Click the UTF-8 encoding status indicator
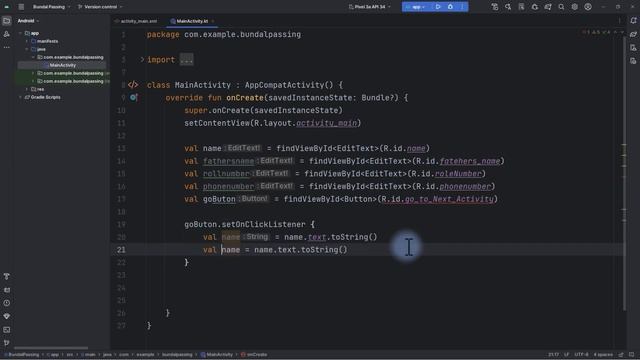The height and width of the screenshot is (360, 640). [581, 355]
